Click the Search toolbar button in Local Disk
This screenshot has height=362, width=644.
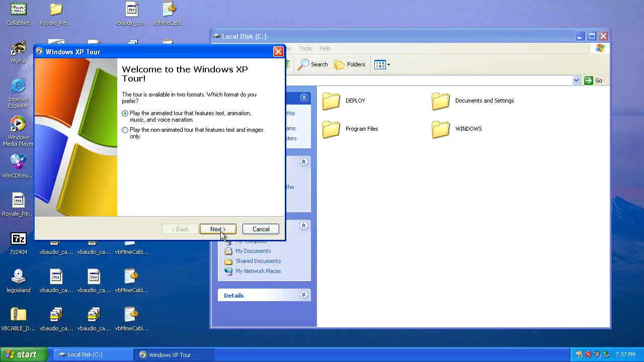312,64
